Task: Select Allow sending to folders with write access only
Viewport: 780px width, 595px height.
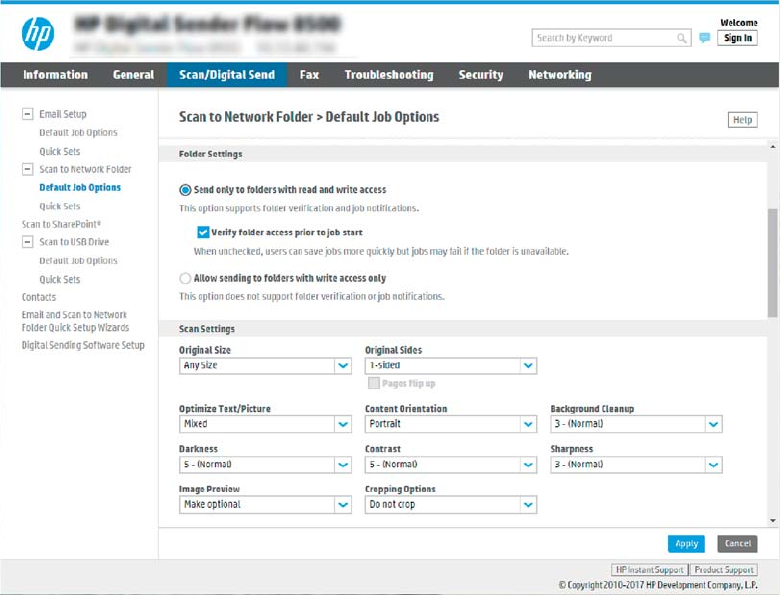Action: click(185, 278)
